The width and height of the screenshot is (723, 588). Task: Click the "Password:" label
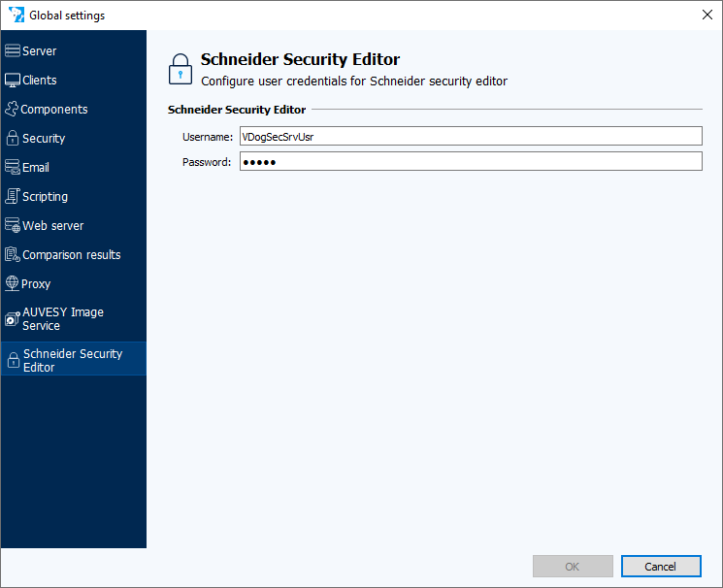click(207, 162)
